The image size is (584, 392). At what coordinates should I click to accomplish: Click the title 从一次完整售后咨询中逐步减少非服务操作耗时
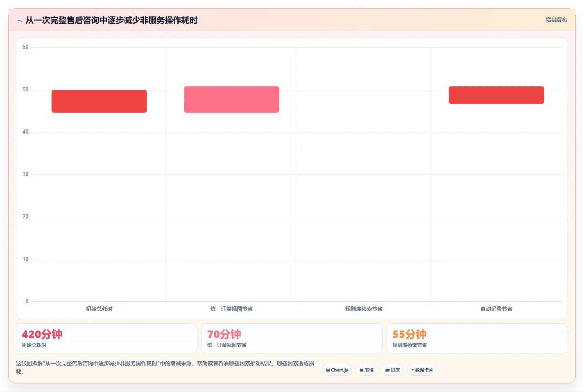pos(111,20)
